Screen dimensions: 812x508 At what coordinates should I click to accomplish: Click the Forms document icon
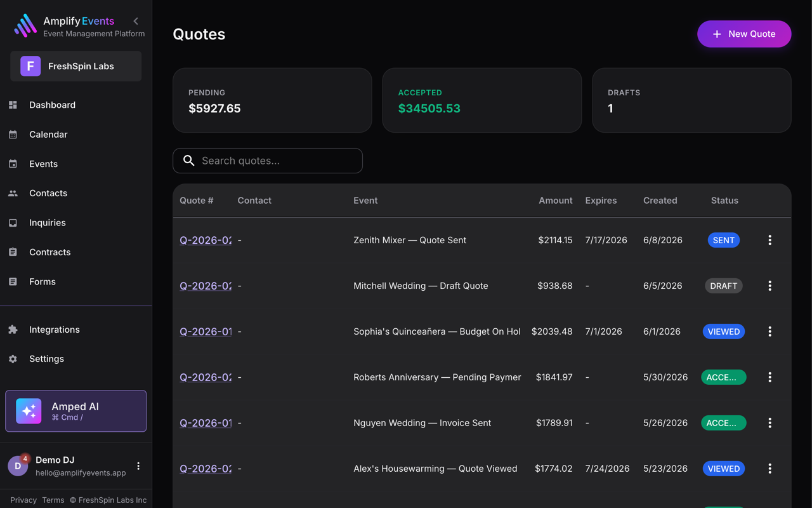tap(13, 281)
